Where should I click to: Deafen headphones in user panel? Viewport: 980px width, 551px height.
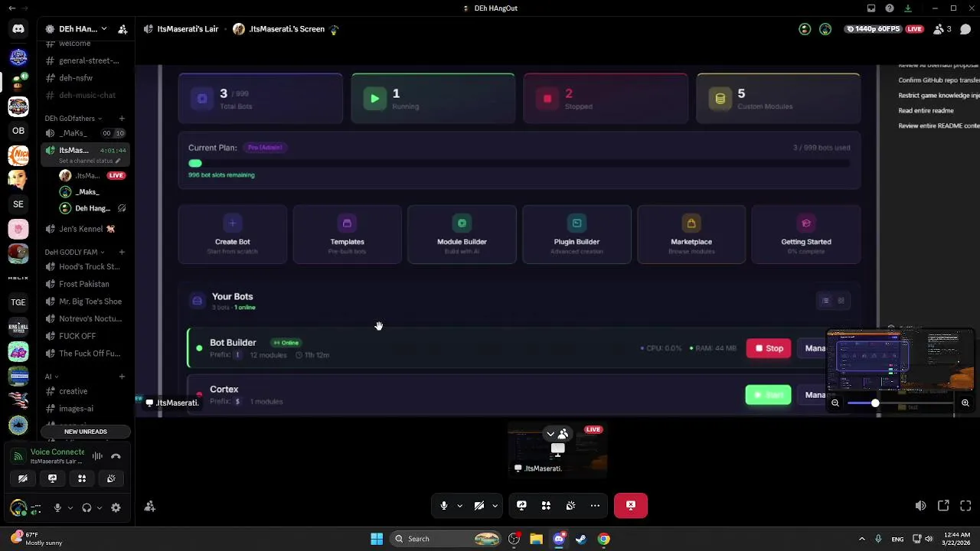click(87, 507)
